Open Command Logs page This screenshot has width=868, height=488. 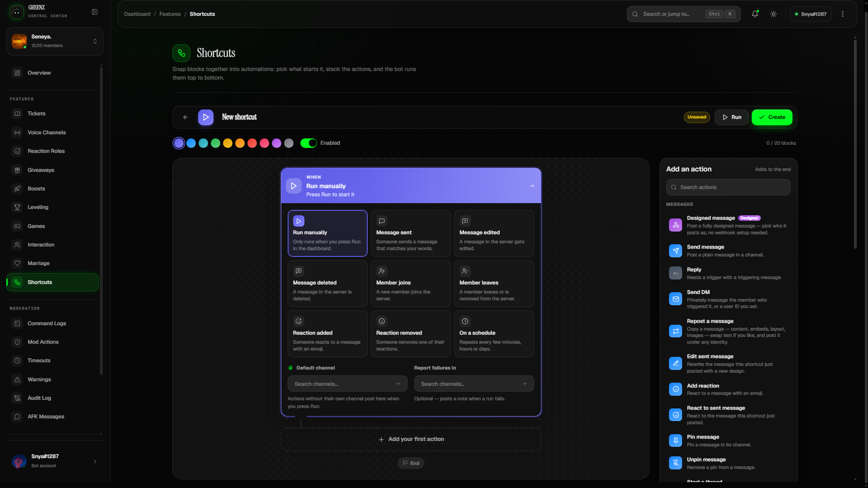52,323
